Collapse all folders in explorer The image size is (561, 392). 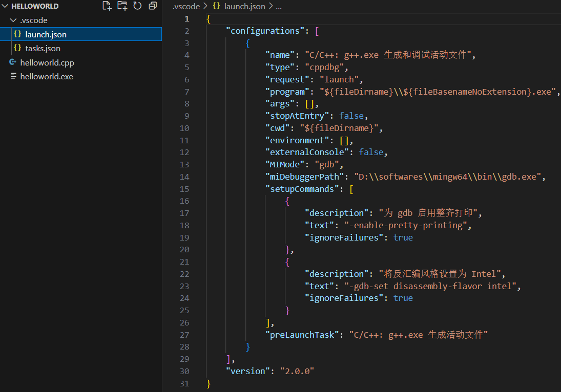(153, 6)
